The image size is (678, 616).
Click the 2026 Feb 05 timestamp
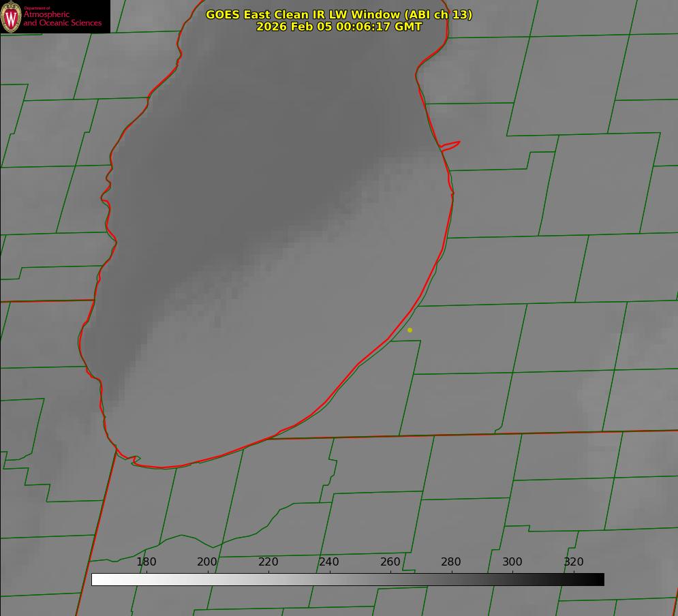339,27
